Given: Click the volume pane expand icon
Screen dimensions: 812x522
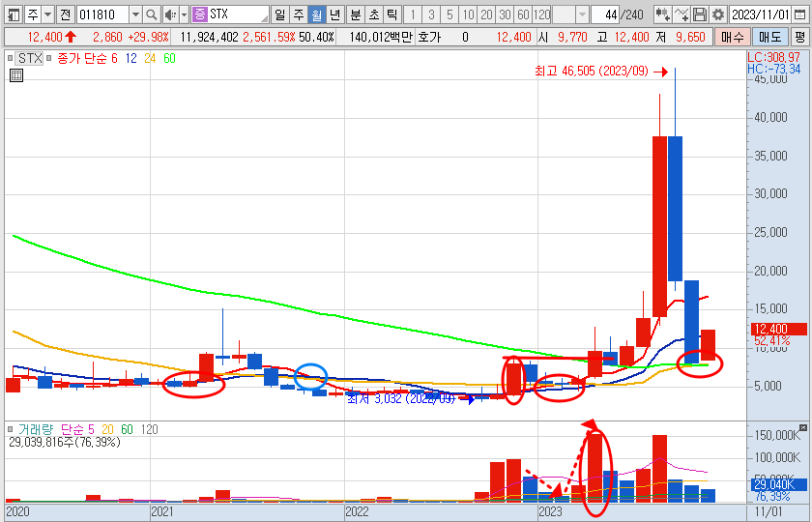Looking at the screenshot, I should pos(803,427).
